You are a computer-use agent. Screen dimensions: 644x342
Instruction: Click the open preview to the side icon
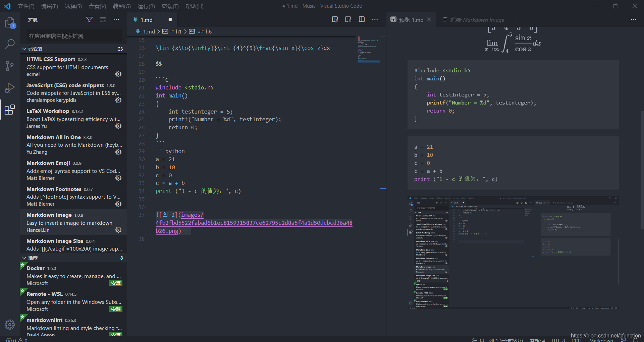348,19
